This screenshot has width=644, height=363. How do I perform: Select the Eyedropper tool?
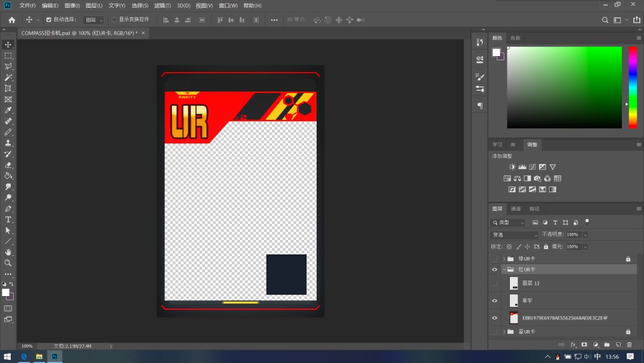8,110
